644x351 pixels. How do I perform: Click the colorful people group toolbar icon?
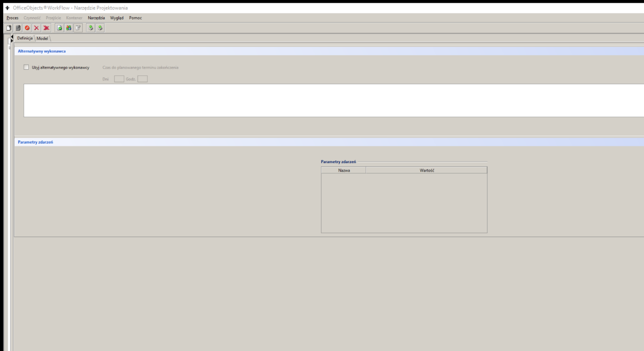coord(69,28)
